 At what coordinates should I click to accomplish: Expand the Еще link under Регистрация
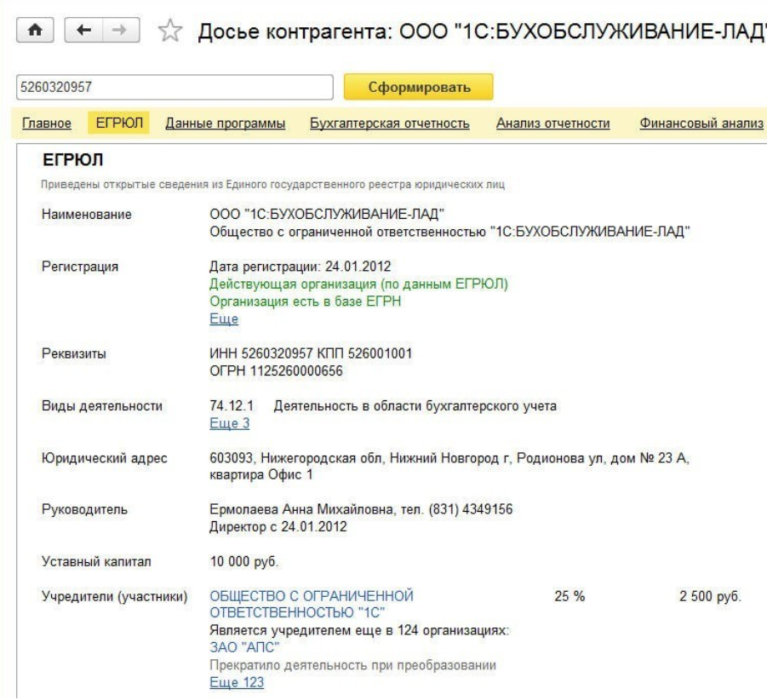tap(224, 319)
